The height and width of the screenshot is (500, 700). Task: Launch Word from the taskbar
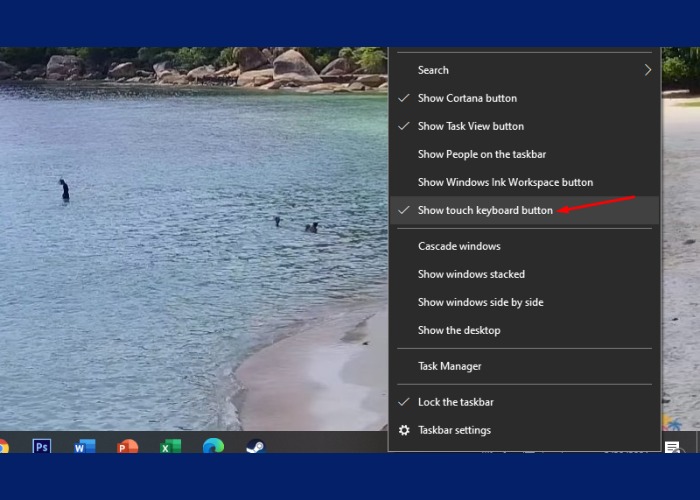pos(84,447)
